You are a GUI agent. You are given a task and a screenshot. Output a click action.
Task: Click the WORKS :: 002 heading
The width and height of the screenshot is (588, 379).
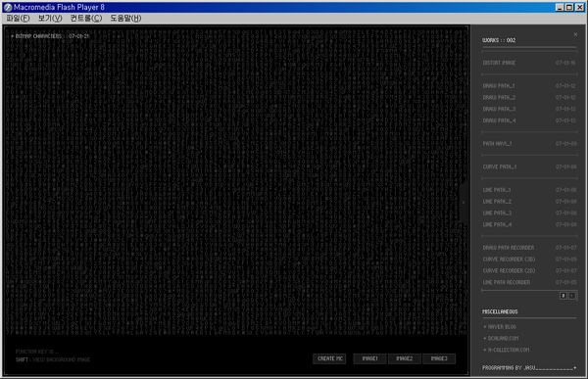pyautogui.click(x=499, y=40)
